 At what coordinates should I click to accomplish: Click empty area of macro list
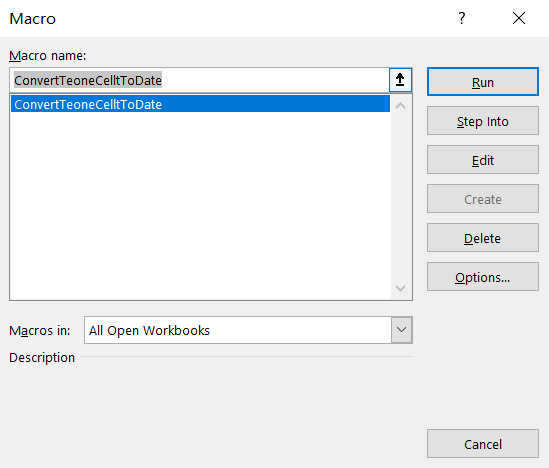200,207
